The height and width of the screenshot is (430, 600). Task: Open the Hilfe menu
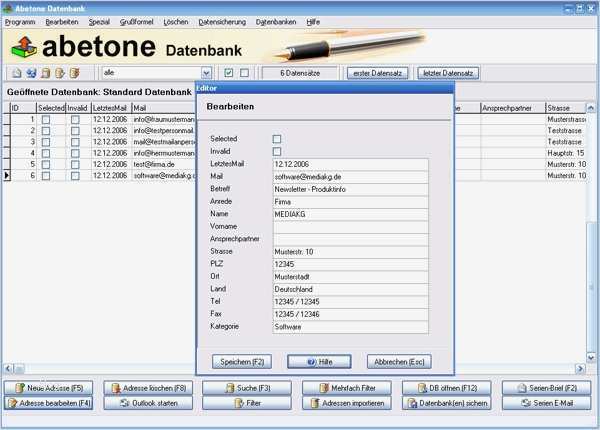pos(313,22)
